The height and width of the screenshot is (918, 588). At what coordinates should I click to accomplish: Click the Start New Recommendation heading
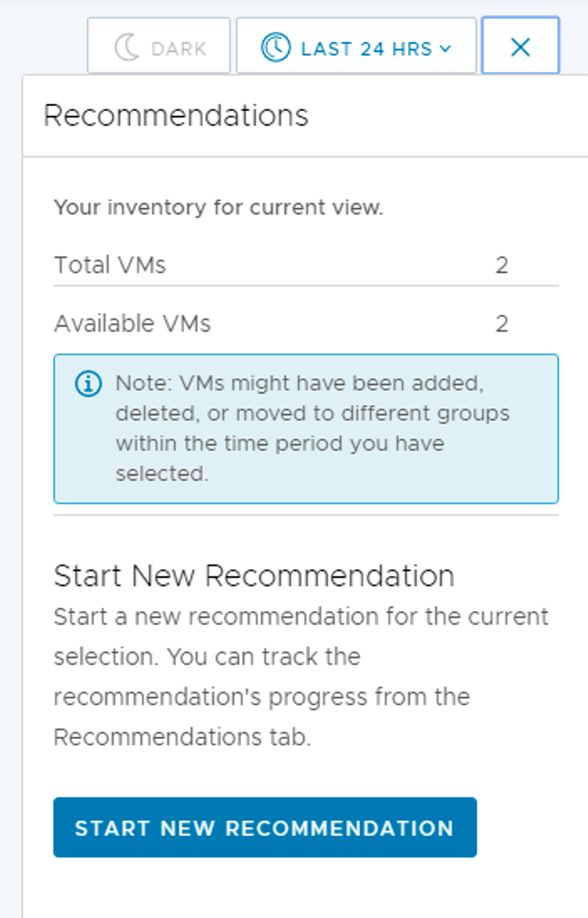click(254, 576)
